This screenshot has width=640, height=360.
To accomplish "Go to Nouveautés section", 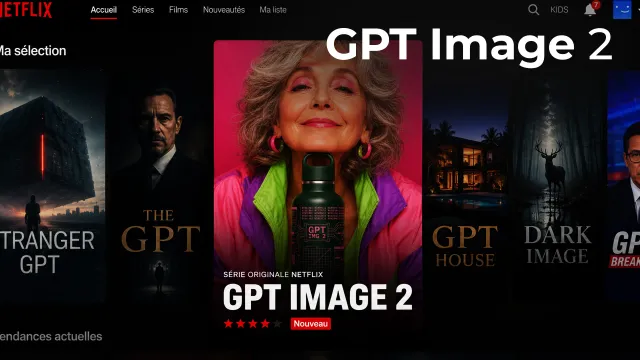I will [224, 10].
